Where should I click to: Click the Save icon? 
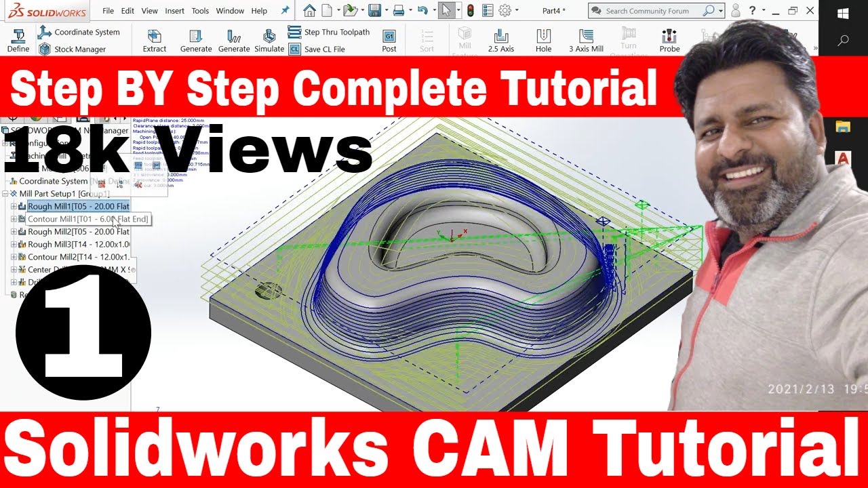[x=374, y=10]
